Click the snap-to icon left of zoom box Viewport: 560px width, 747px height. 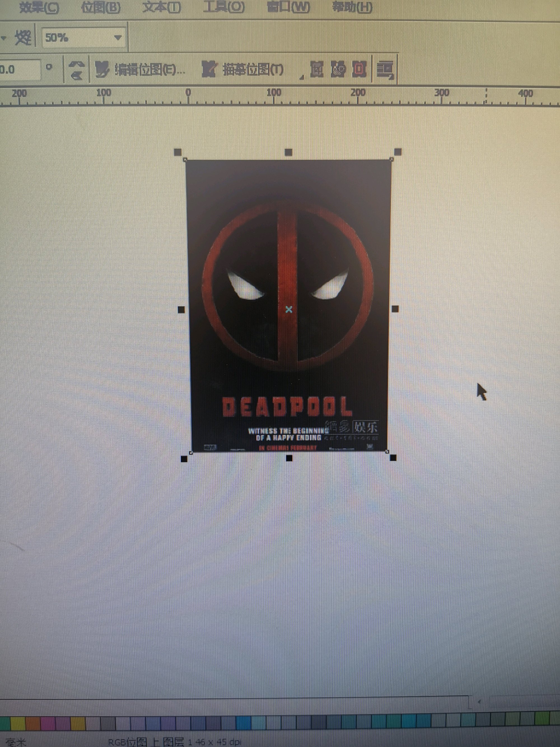23,38
